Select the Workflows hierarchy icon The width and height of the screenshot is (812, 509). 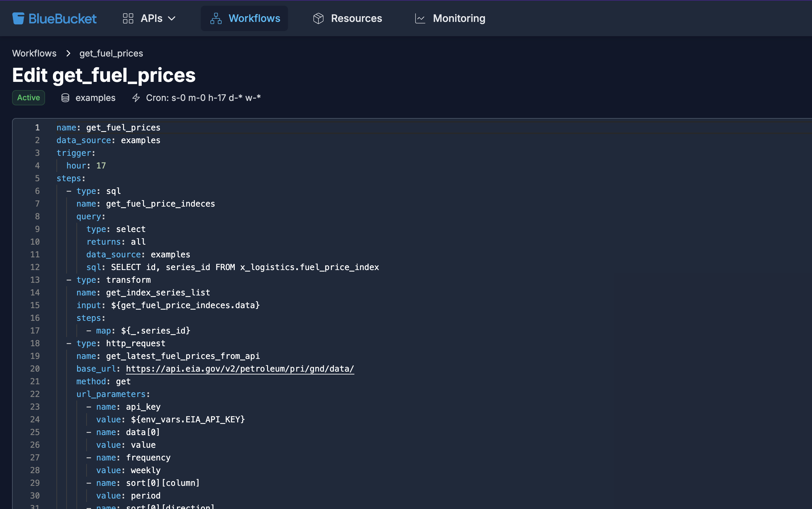[216, 18]
